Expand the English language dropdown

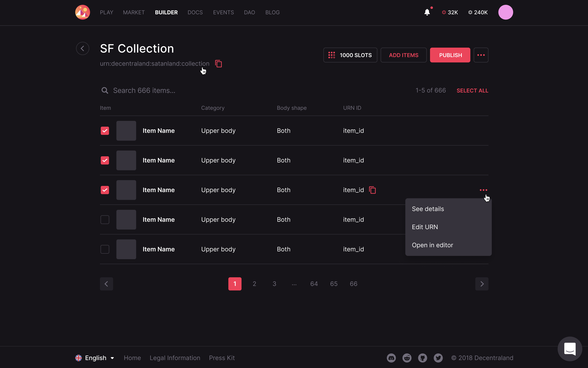[x=95, y=358]
